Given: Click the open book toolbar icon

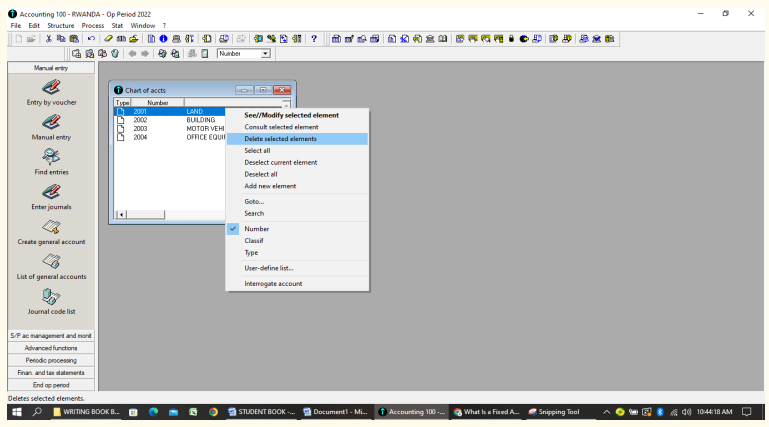Looking at the screenshot, I should [443, 39].
